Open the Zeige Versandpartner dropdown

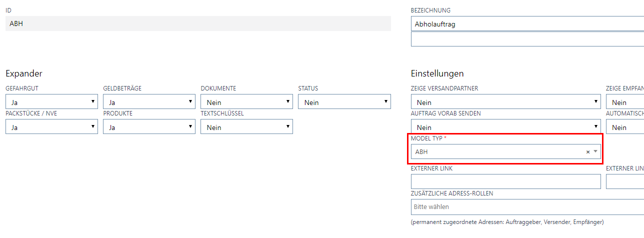pos(505,102)
